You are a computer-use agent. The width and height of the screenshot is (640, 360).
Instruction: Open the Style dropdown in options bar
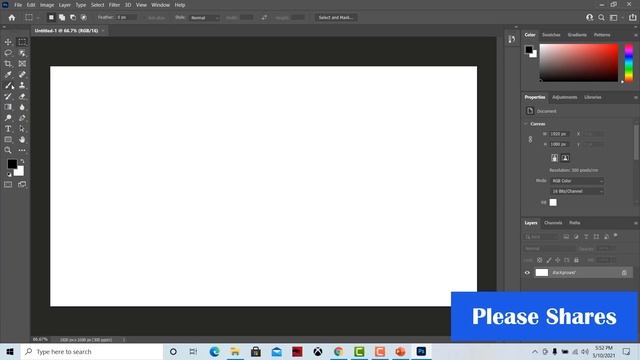[x=204, y=18]
